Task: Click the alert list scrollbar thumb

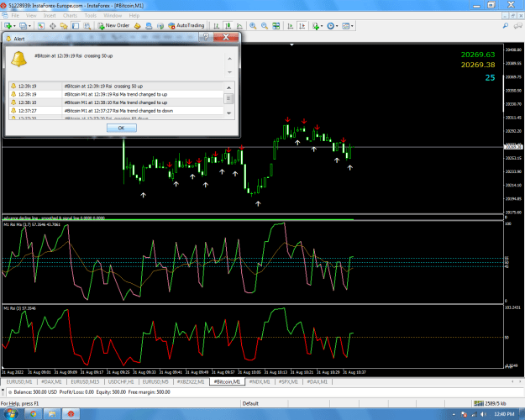Action: [x=229, y=98]
